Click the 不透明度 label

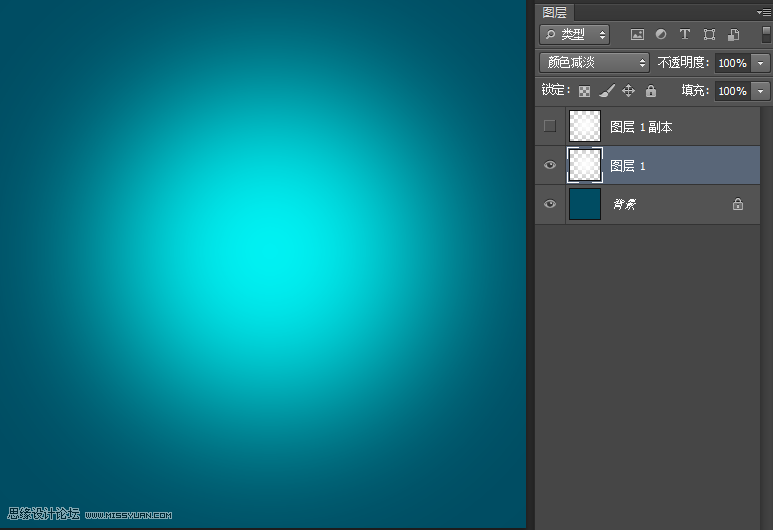point(683,63)
